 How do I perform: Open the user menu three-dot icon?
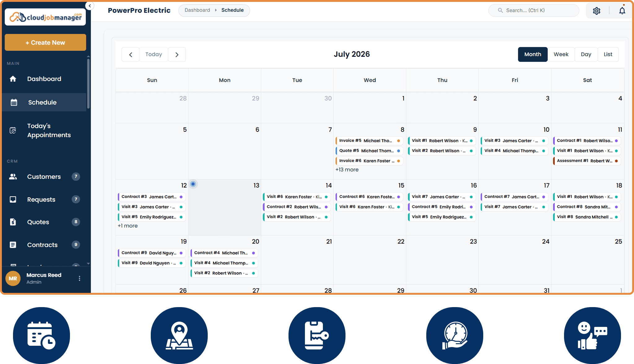coord(80,278)
